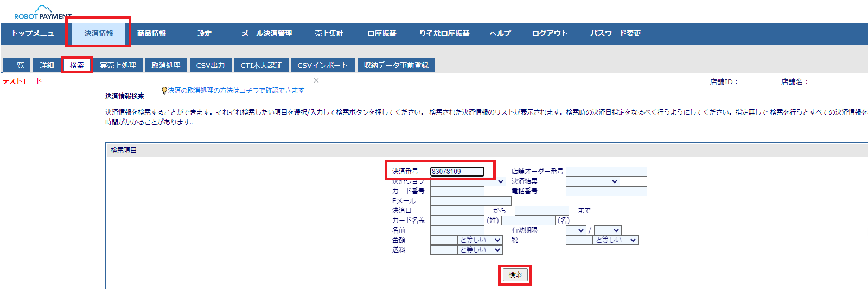Image resolution: width=868 pixels, height=289 pixels.
Task: Open the ヘルプ menu
Action: click(500, 33)
